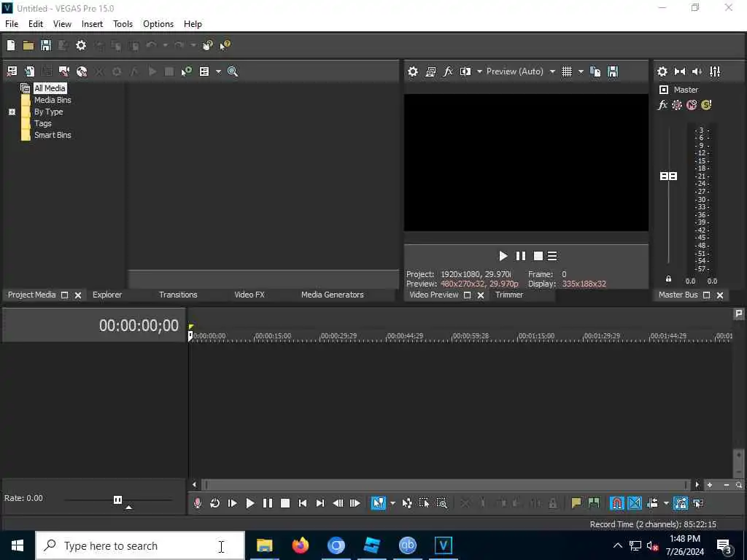This screenshot has height=560, width=747.
Task: Open the Media Generators tab
Action: click(x=332, y=295)
